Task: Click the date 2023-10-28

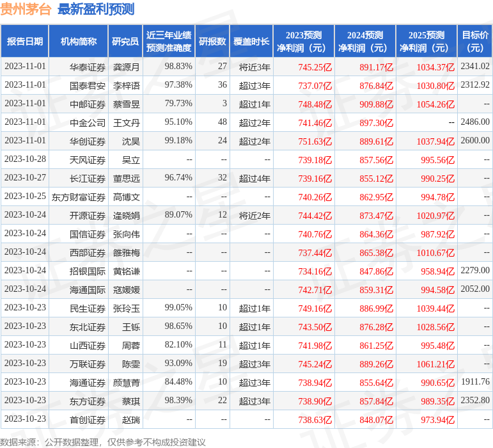Action: (x=25, y=159)
